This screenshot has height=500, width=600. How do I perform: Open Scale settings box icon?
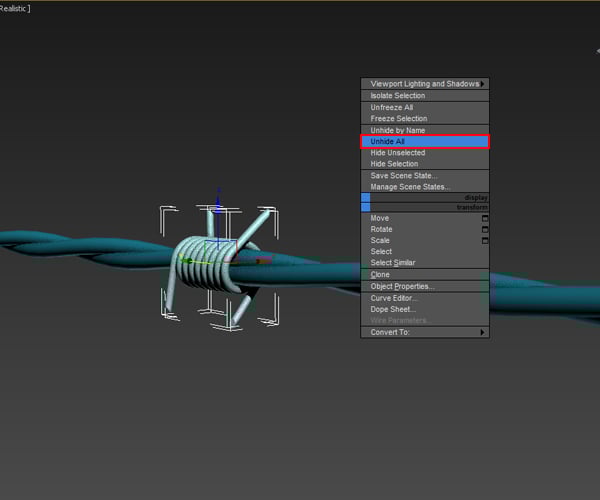point(485,240)
